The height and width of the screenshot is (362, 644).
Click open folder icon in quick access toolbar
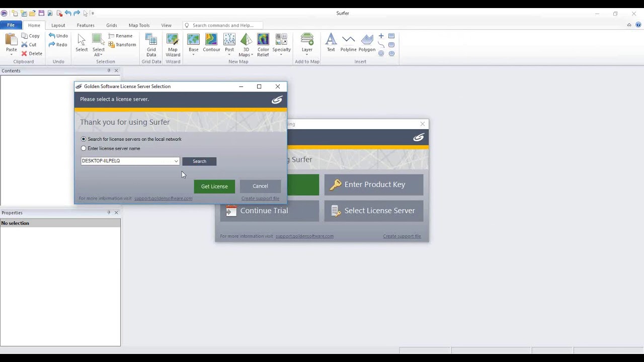point(32,13)
